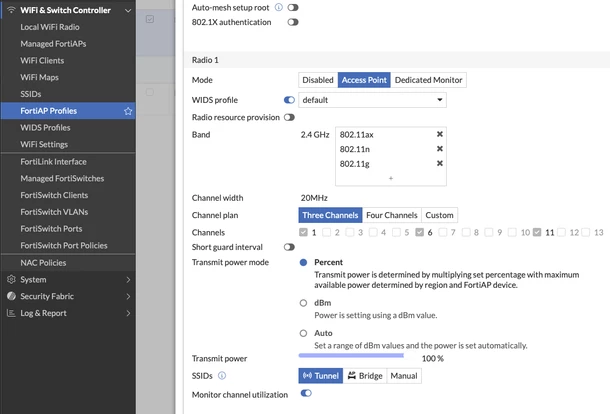Enable Short guard interval switch
The height and width of the screenshot is (414, 610).
289,247
